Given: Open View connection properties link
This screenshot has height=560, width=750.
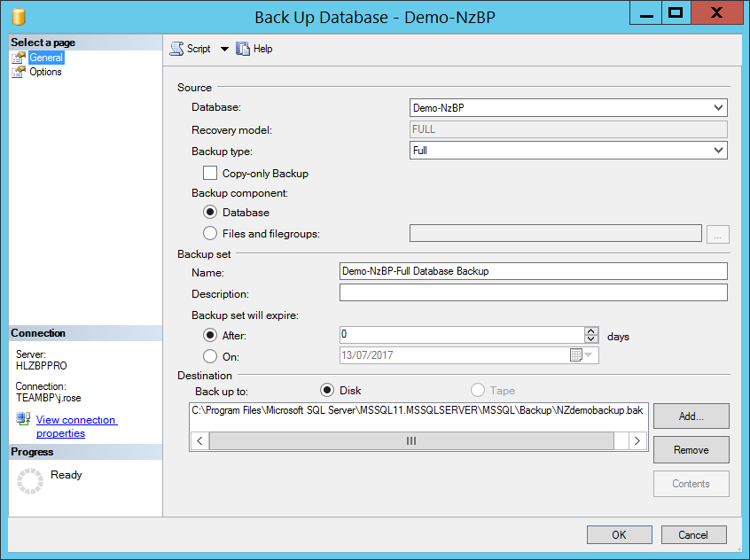Looking at the screenshot, I should [x=76, y=426].
